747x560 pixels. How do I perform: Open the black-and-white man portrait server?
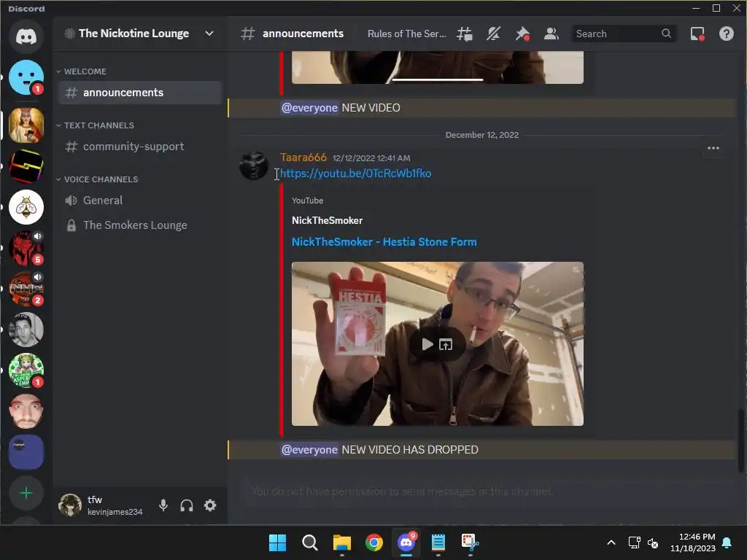[x=26, y=330]
